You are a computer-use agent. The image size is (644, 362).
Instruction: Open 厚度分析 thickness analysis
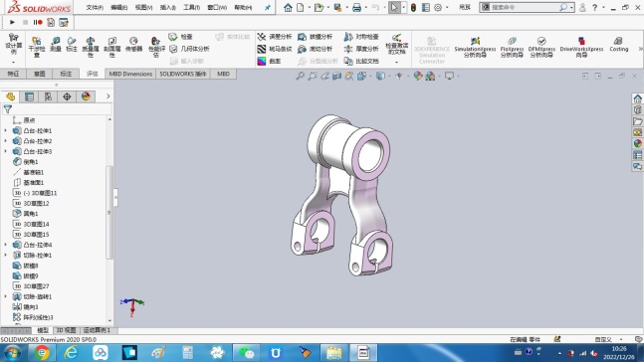(x=361, y=49)
